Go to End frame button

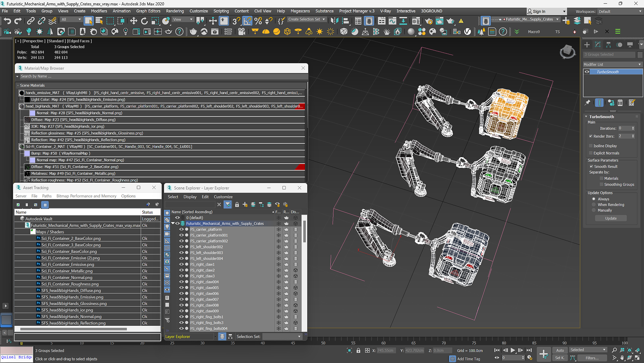point(529,350)
